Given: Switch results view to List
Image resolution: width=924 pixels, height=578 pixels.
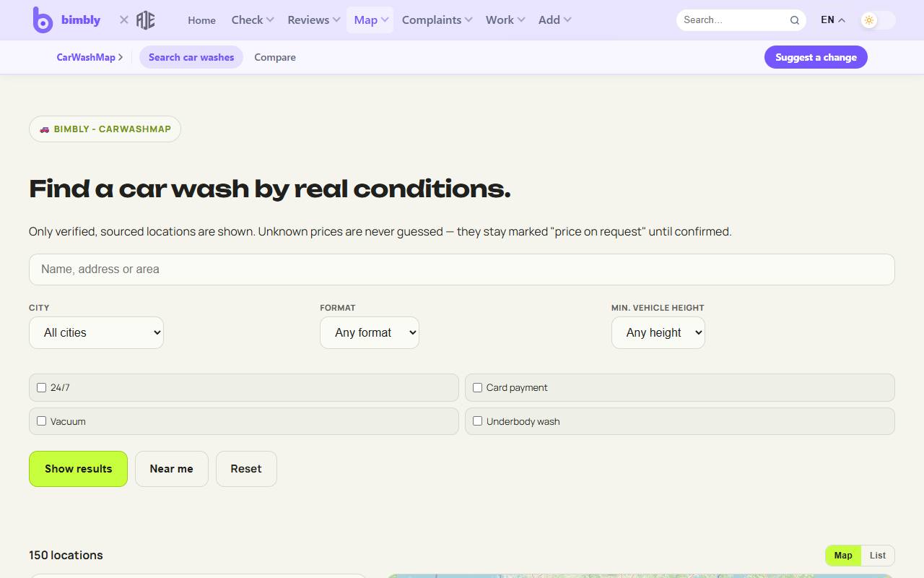Looking at the screenshot, I should [x=878, y=556].
